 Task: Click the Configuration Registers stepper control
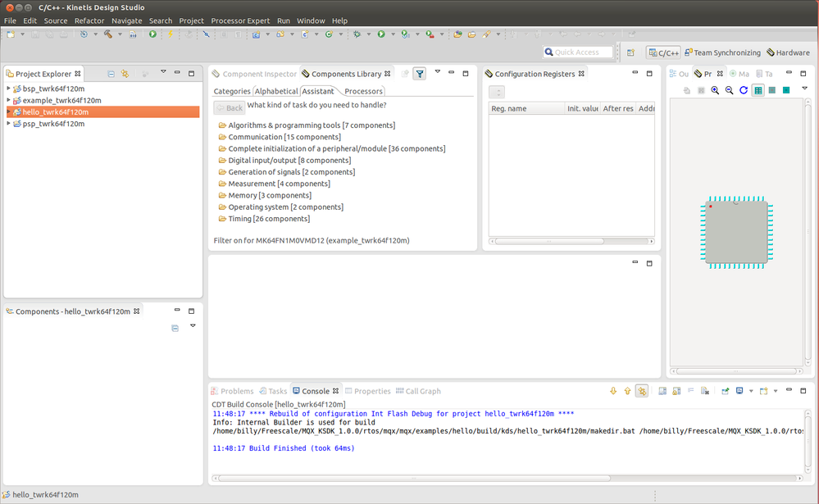point(497,93)
